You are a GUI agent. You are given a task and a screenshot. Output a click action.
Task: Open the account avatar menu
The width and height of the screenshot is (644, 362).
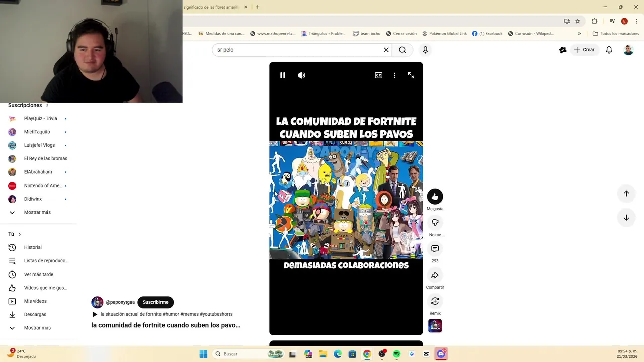click(x=628, y=50)
